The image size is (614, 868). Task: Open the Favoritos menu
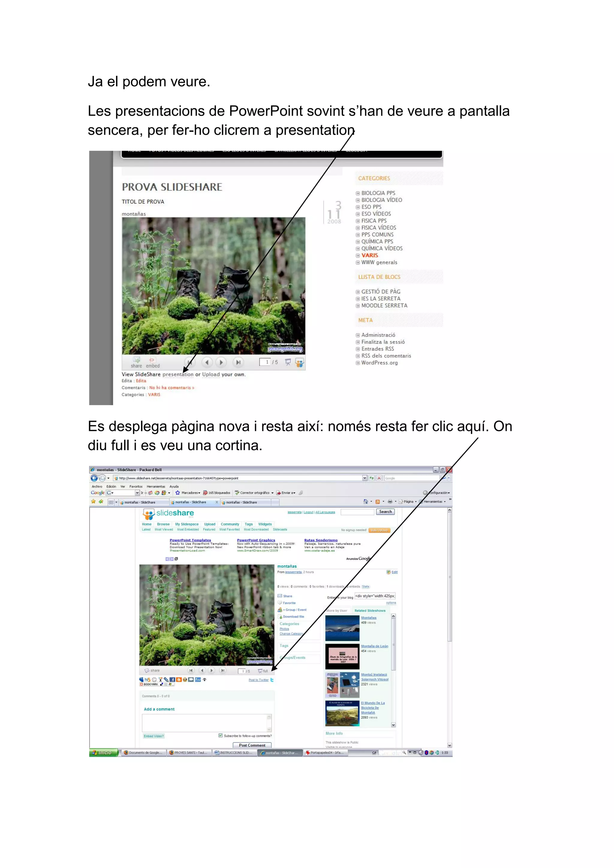(136, 486)
